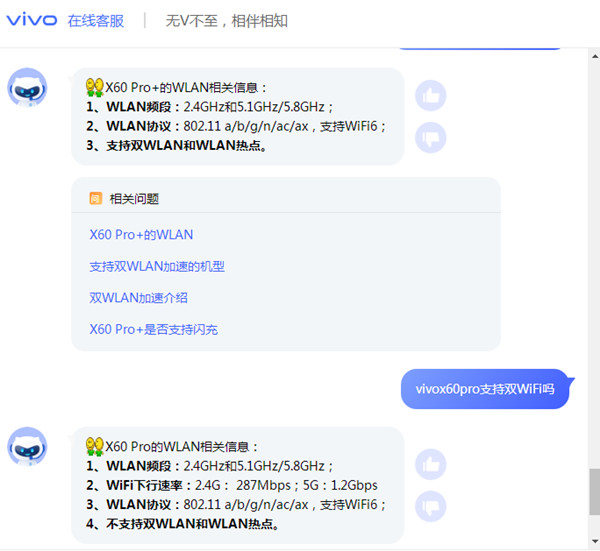Open X60 Pro+是否支持闪充 related question

click(153, 329)
